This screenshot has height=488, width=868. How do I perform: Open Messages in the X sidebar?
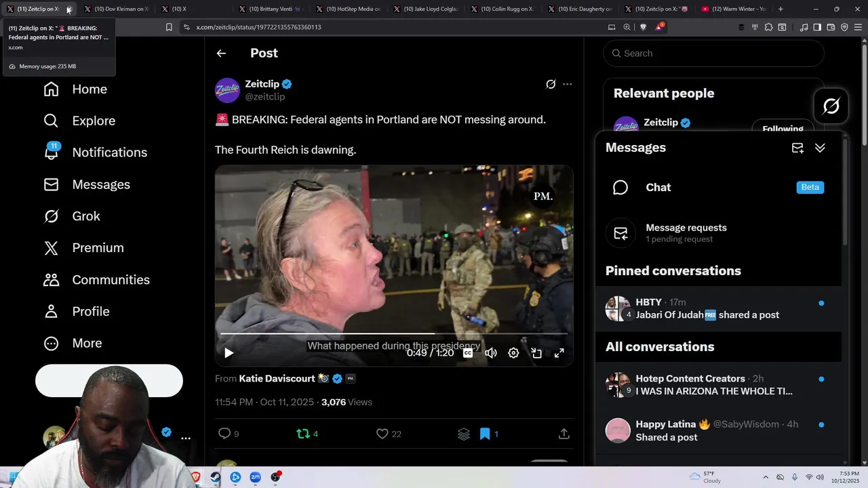click(x=86, y=184)
